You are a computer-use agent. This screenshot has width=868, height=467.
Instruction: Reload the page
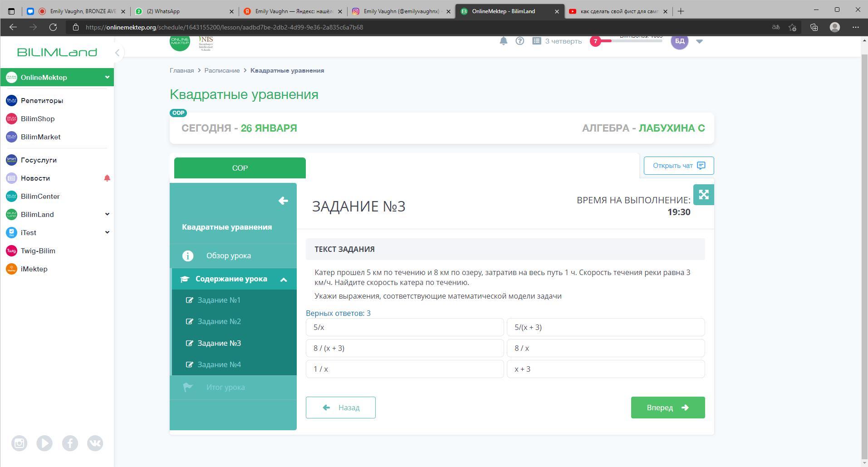[x=53, y=27]
